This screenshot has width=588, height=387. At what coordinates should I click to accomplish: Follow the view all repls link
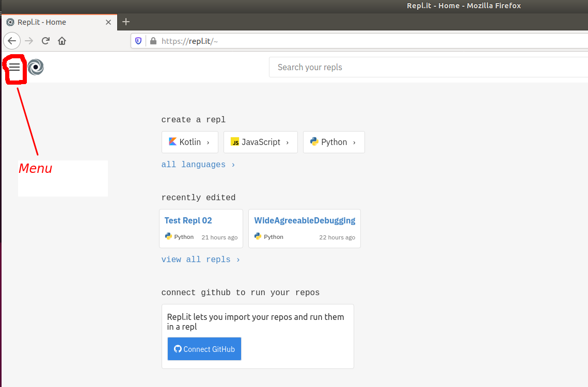click(x=200, y=260)
